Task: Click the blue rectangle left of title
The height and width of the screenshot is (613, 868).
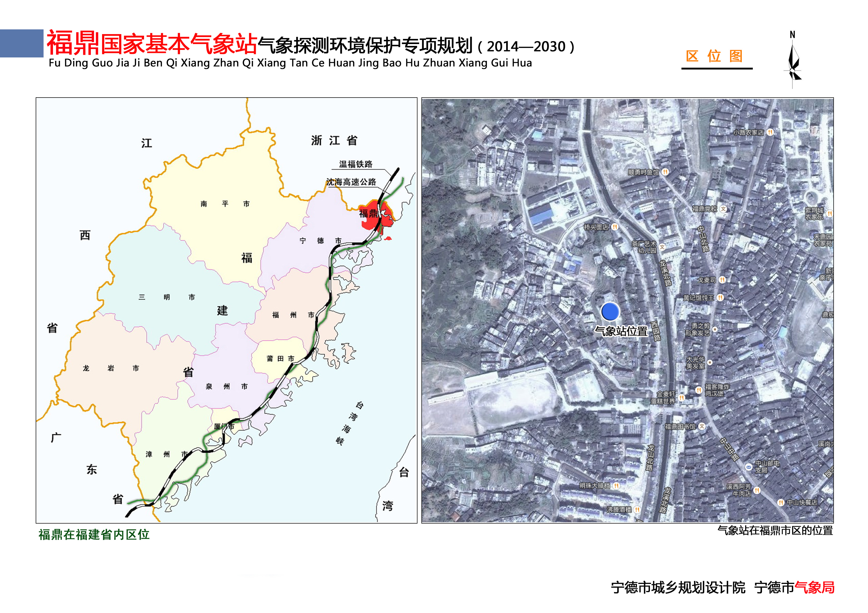Action: point(22,44)
